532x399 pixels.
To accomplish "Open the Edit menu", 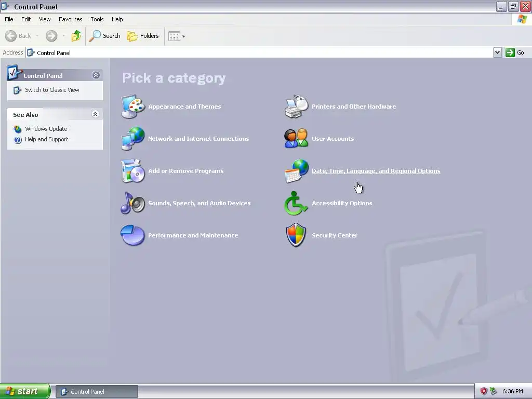I will (26, 19).
